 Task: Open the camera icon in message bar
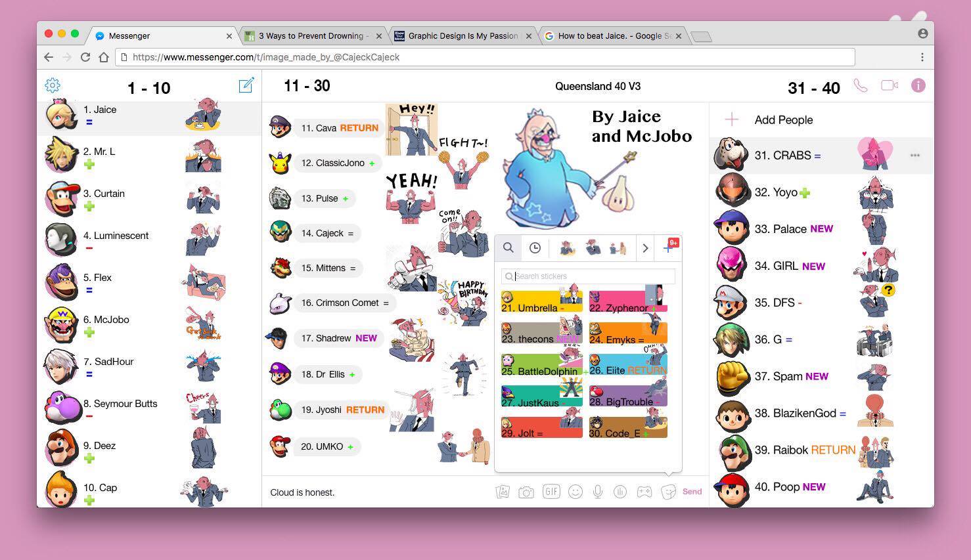(526, 492)
